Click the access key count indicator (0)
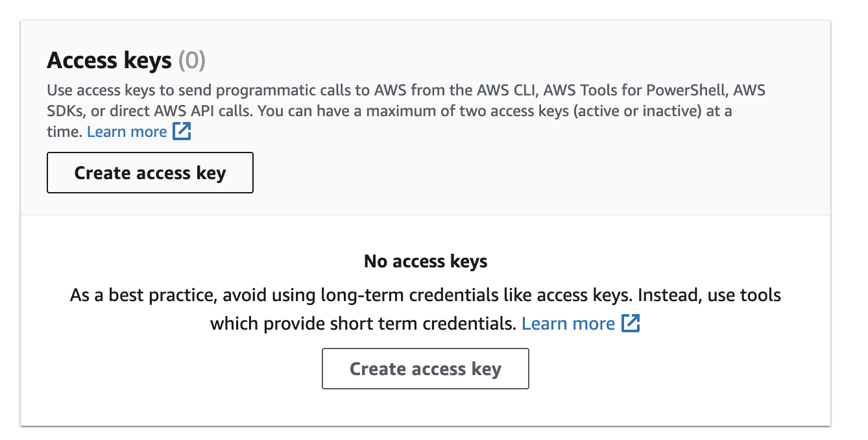The width and height of the screenshot is (868, 440). pos(192,60)
